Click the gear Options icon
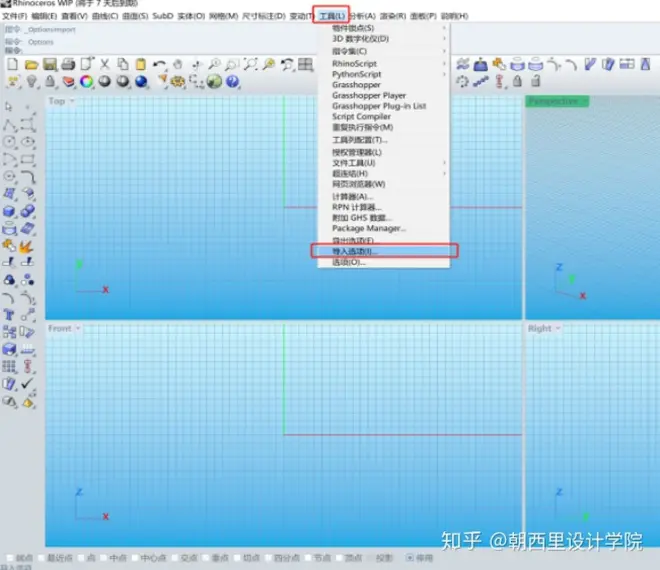 coord(178,81)
